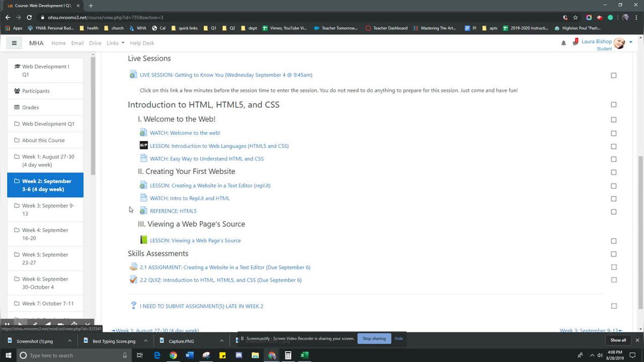Click the Stop sharing button
Image resolution: width=644 pixels, height=362 pixels.
[374, 339]
